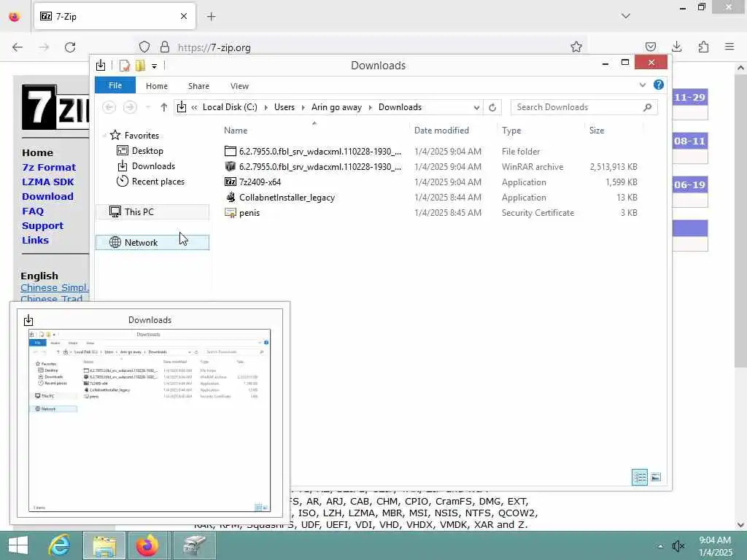Open the Share ribbon tab
The height and width of the screenshot is (560, 747).
pyautogui.click(x=198, y=86)
